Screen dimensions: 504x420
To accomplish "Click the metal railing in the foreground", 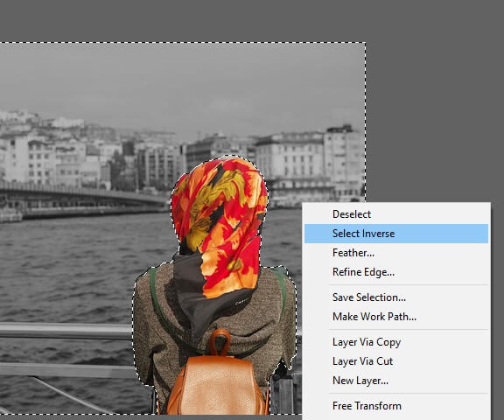I will tap(64, 331).
